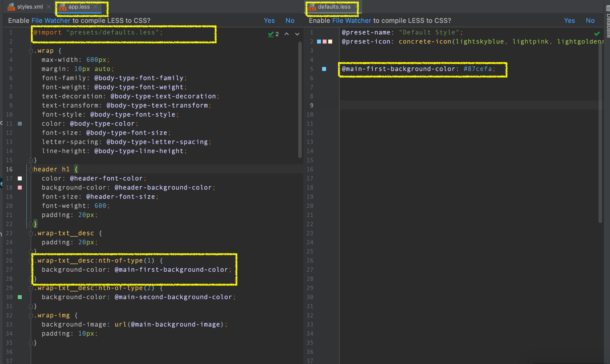Collapse the .wrap rule block
Viewport: 610px width, 364px height.
[31, 51]
